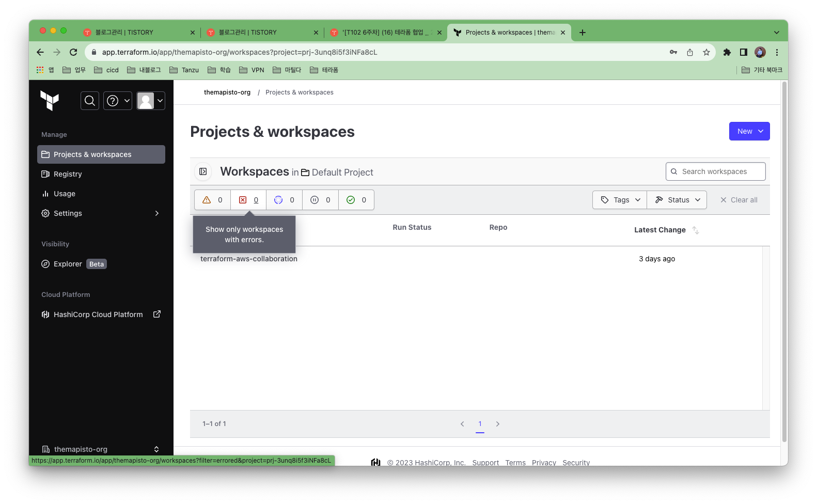Viewport: 817px width, 504px height.
Task: Open a new browser tab
Action: tap(583, 33)
